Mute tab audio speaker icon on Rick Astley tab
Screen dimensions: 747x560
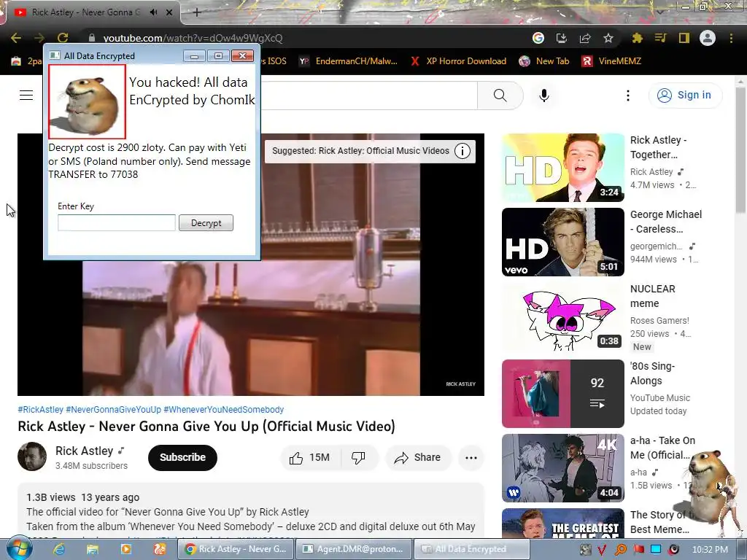[x=153, y=12]
